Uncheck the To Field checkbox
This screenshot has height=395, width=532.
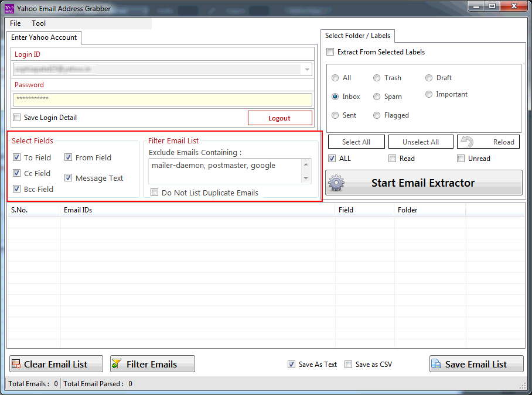(16, 157)
